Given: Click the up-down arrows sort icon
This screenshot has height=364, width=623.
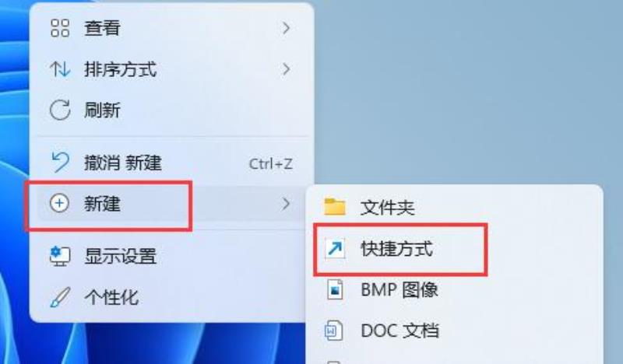Looking at the screenshot, I should [x=60, y=69].
